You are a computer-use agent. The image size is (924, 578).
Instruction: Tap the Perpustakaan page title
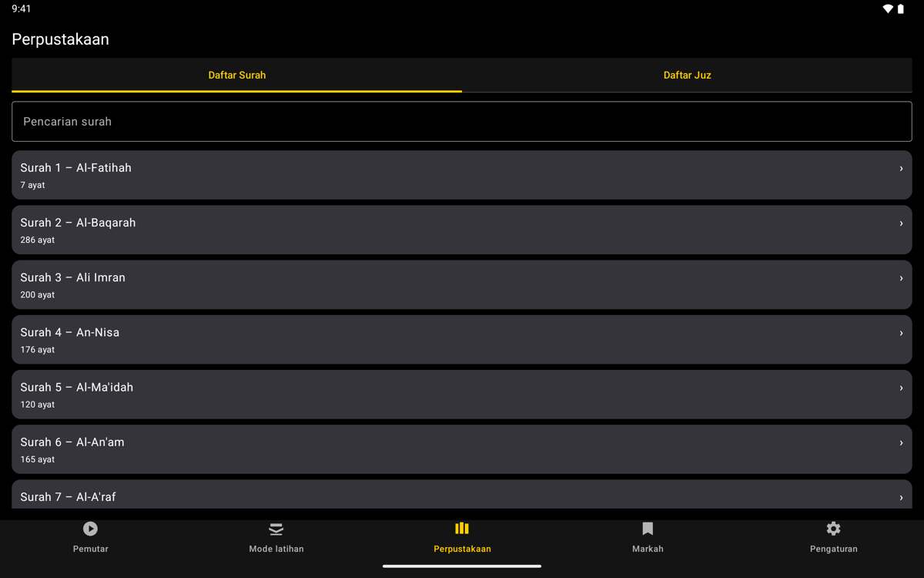[x=61, y=39]
